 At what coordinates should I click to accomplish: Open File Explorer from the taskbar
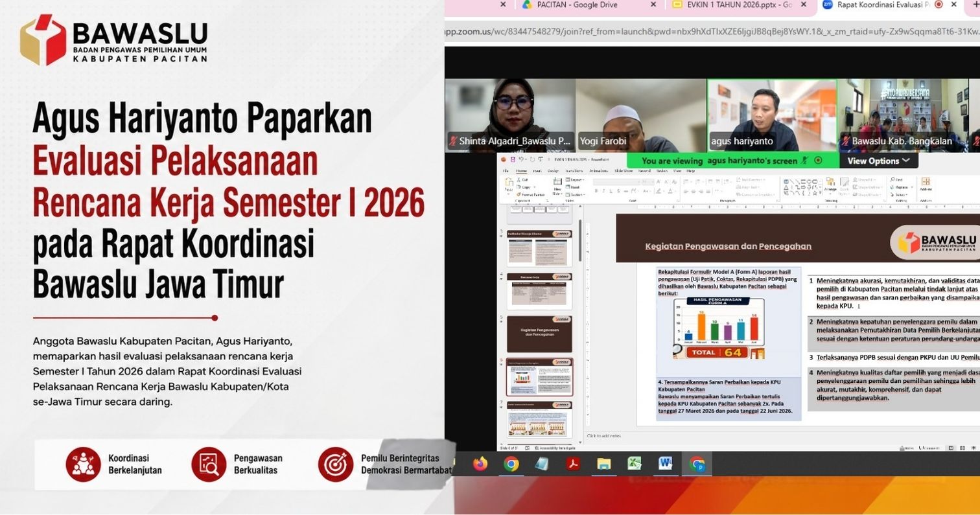604,464
